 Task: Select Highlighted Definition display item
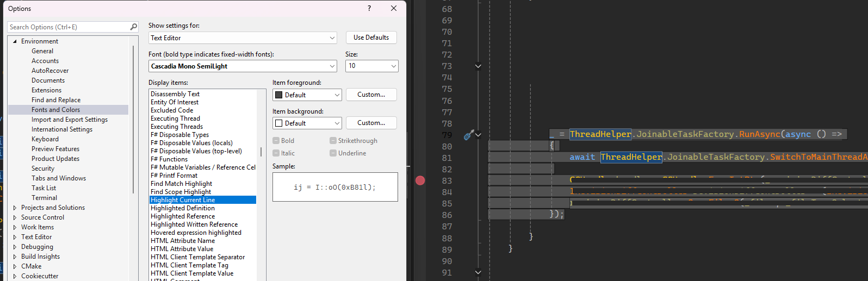183,208
